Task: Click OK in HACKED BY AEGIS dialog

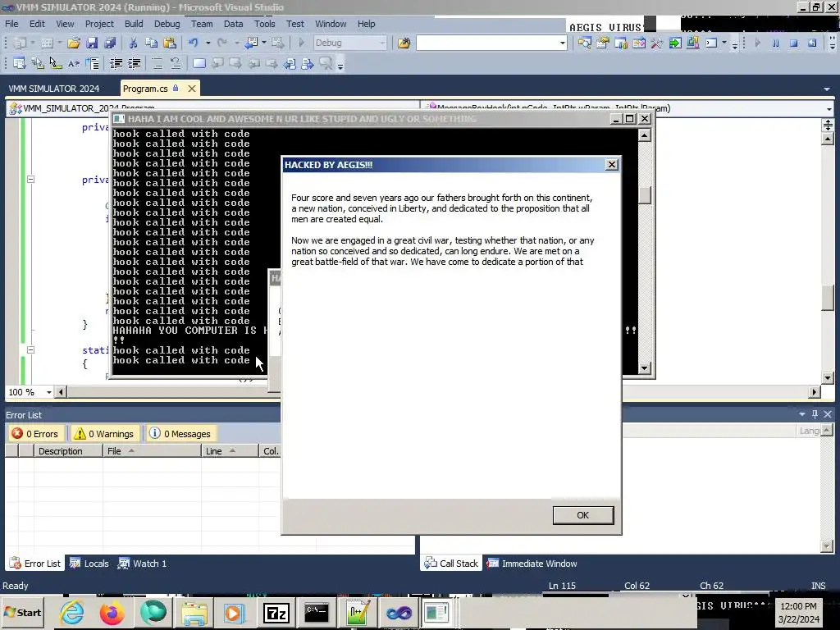Action: pyautogui.click(x=583, y=515)
